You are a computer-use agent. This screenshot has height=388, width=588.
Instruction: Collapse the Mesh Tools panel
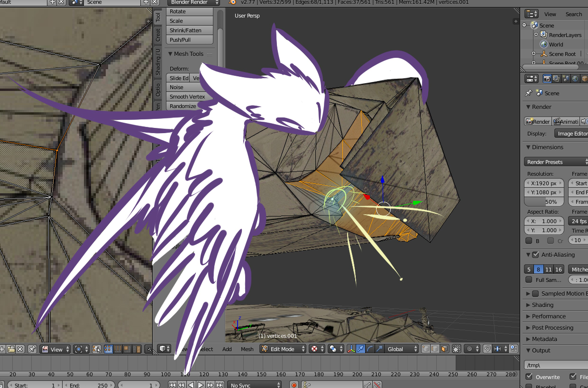(170, 54)
